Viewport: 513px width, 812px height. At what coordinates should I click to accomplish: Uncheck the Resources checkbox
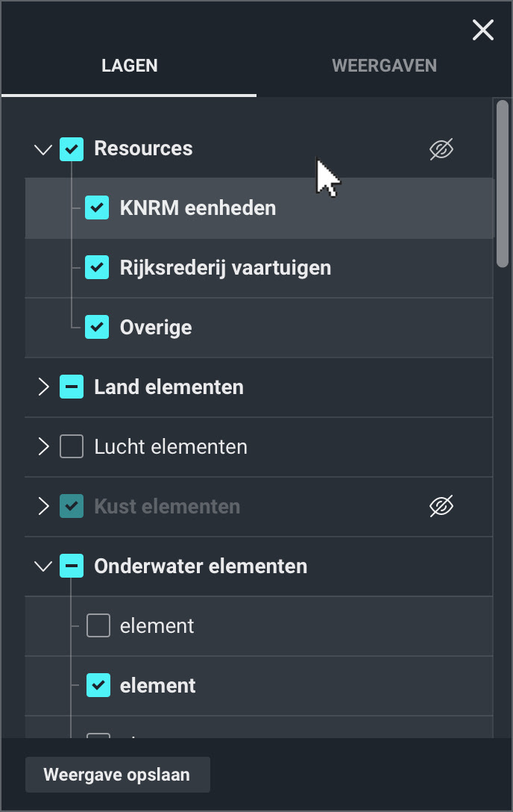[x=72, y=149]
